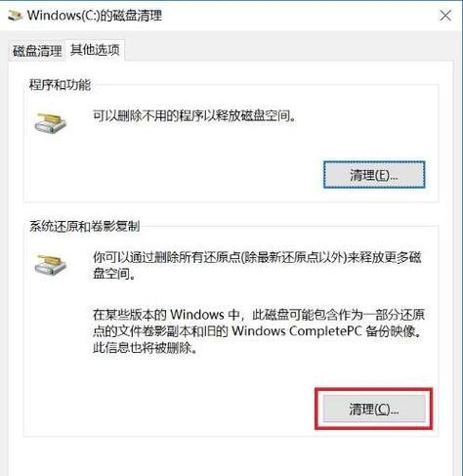Click the sentence 此信息也将被删除
This screenshot has width=463, height=476.
click(146, 348)
